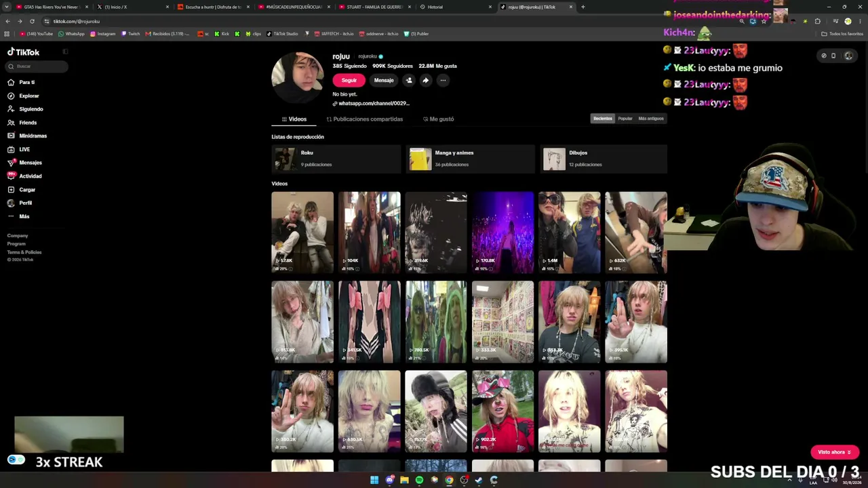
Task: Open the Chrome three-dot menu
Action: [x=860, y=21]
